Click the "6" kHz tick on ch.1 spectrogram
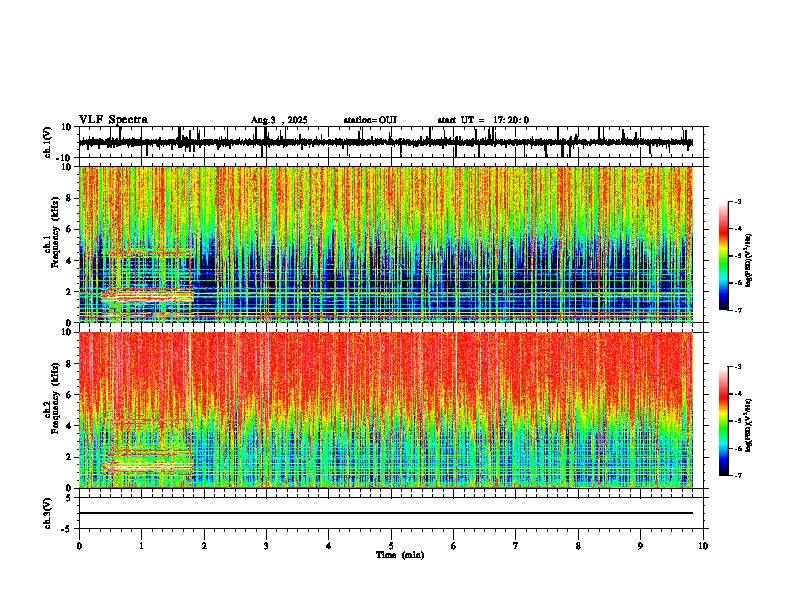 click(69, 230)
